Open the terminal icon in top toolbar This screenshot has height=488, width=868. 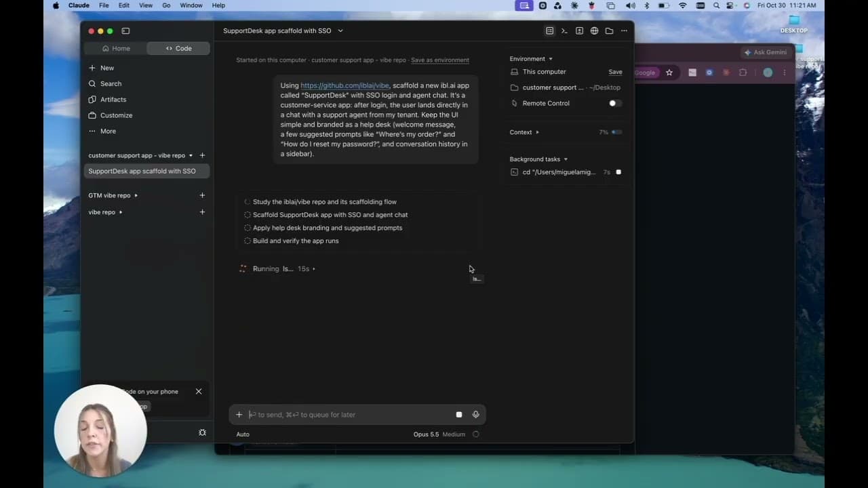click(x=564, y=30)
